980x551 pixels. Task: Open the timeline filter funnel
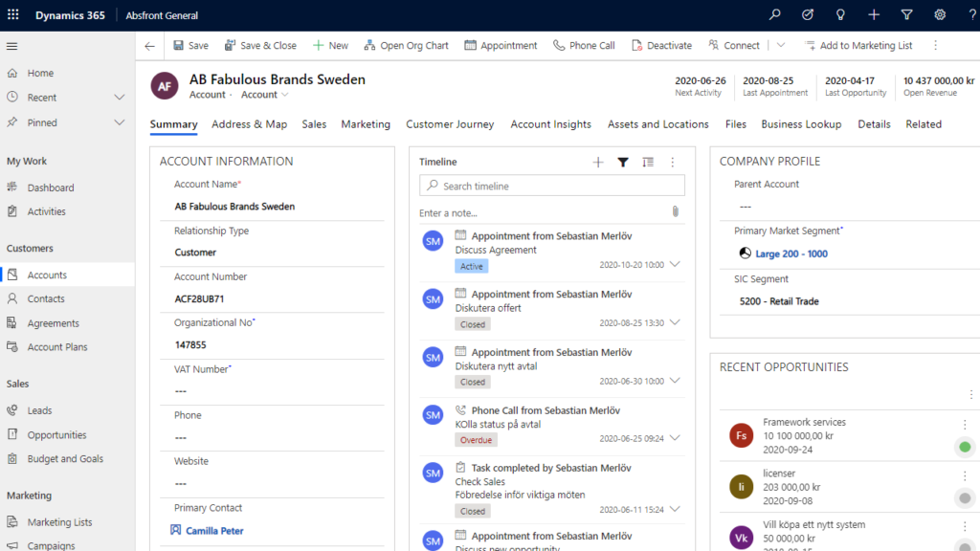(x=623, y=163)
